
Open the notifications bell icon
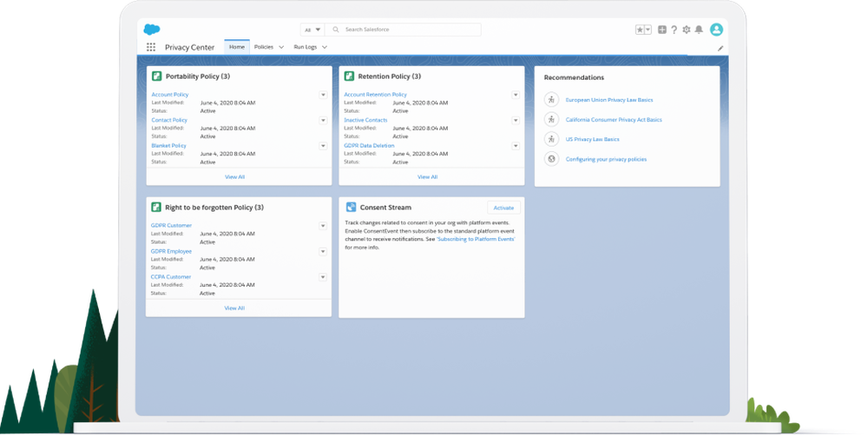(699, 30)
